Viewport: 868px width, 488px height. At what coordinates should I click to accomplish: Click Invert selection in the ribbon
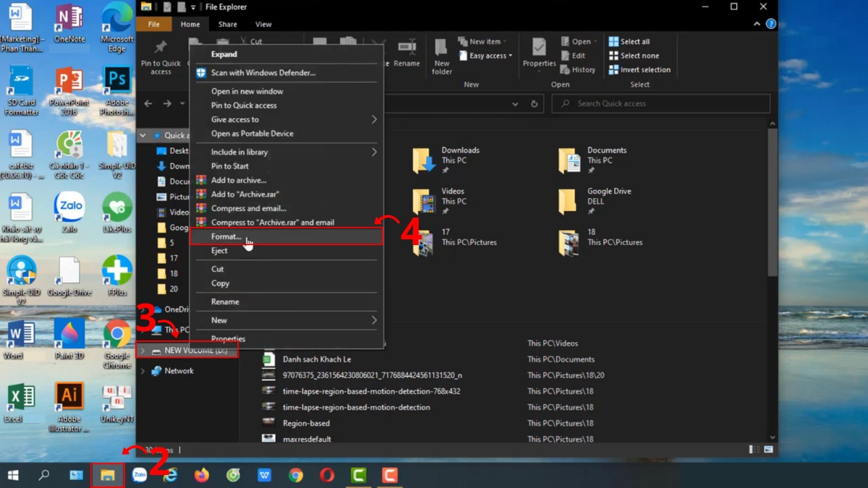point(639,69)
